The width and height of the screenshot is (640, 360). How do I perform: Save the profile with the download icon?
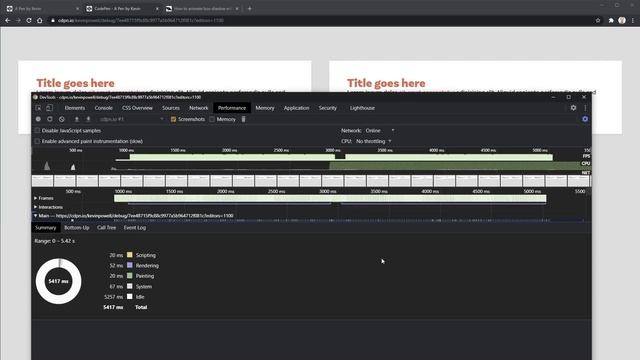click(88, 119)
